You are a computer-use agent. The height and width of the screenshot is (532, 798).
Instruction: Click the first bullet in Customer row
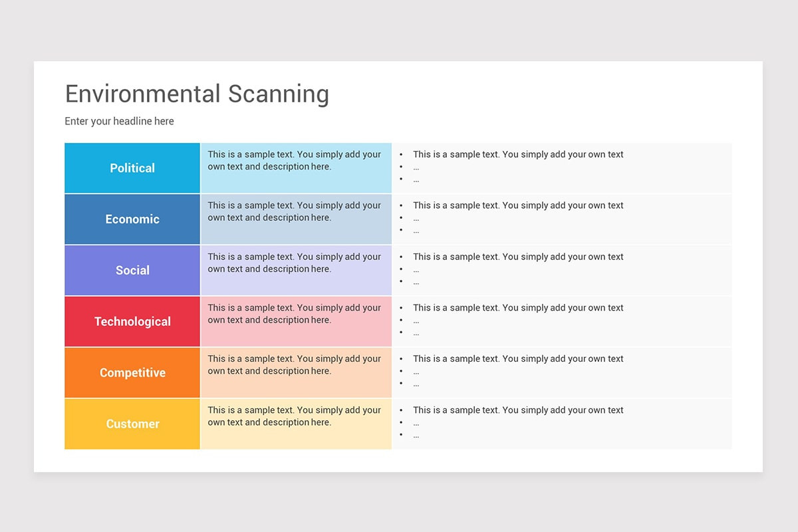[x=518, y=410]
